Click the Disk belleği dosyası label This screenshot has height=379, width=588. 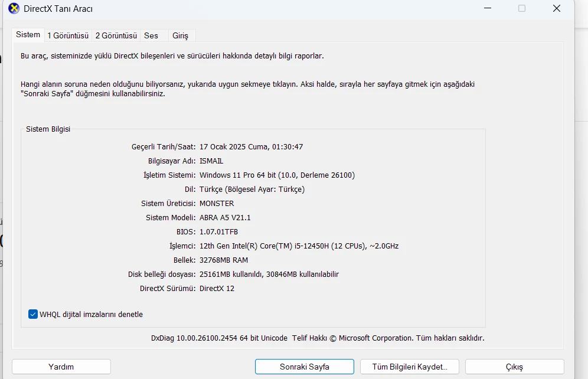tap(162, 275)
